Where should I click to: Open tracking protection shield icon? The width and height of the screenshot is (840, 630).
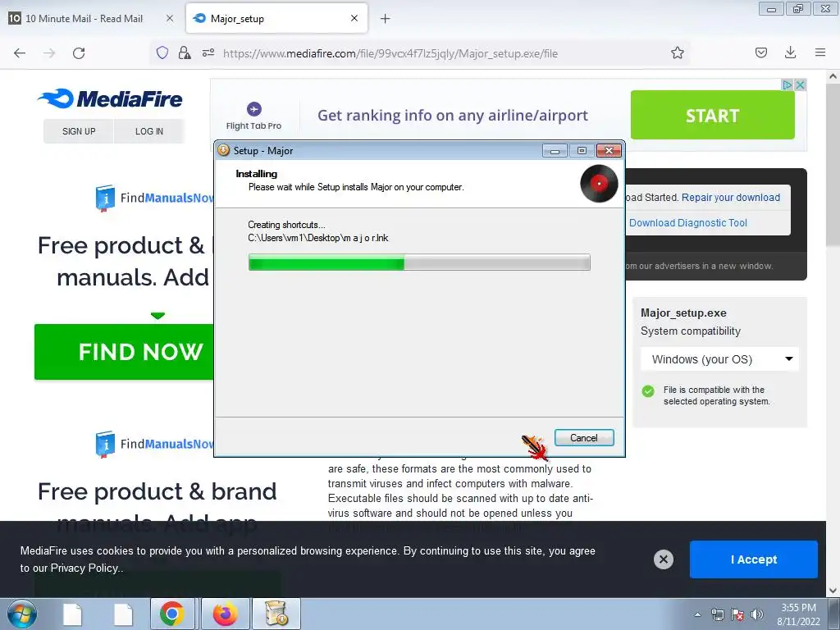[162, 52]
